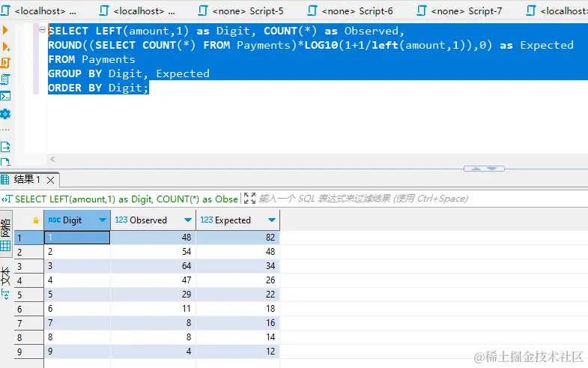Click the Digit column header
588x368 pixels.
(77, 220)
